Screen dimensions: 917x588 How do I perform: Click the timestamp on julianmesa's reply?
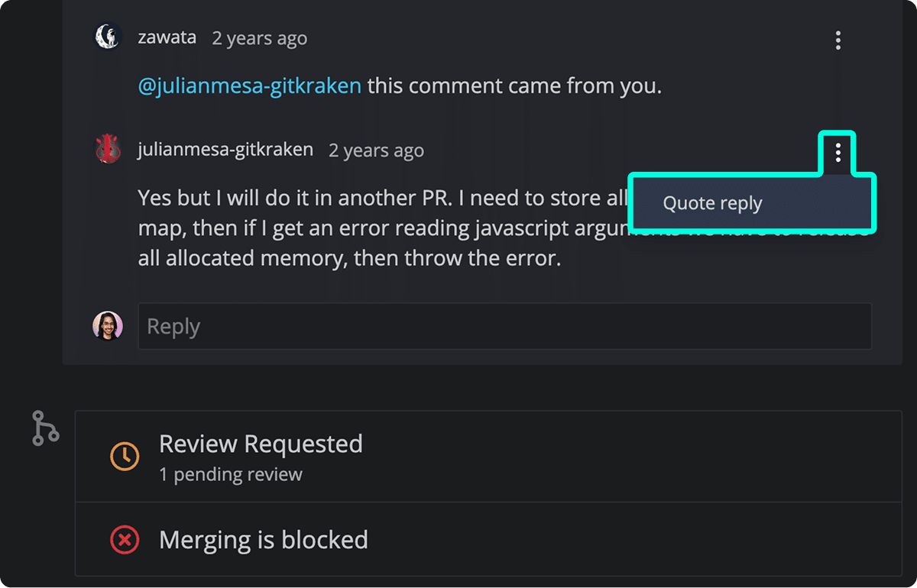(x=376, y=150)
